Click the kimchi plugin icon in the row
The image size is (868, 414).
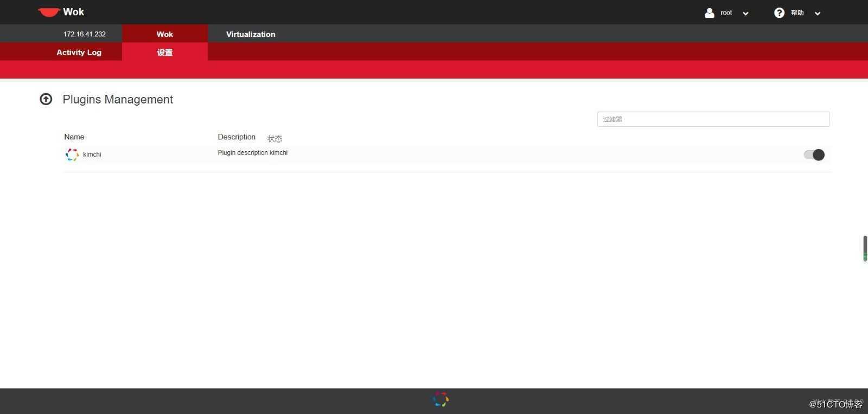pos(72,154)
